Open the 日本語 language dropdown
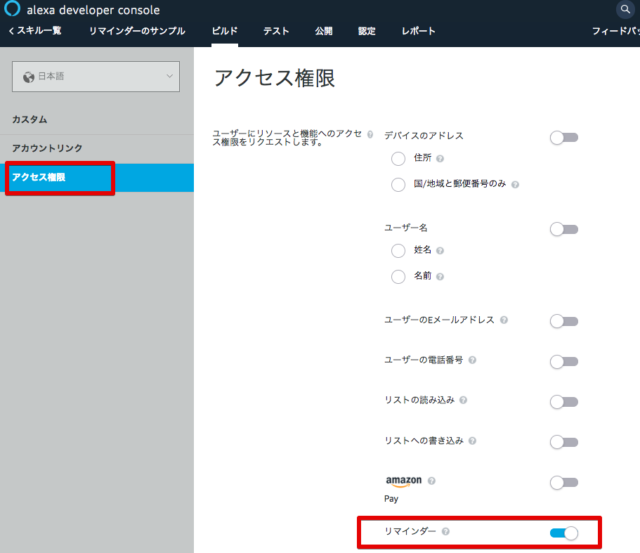The image size is (640, 553). point(96,76)
